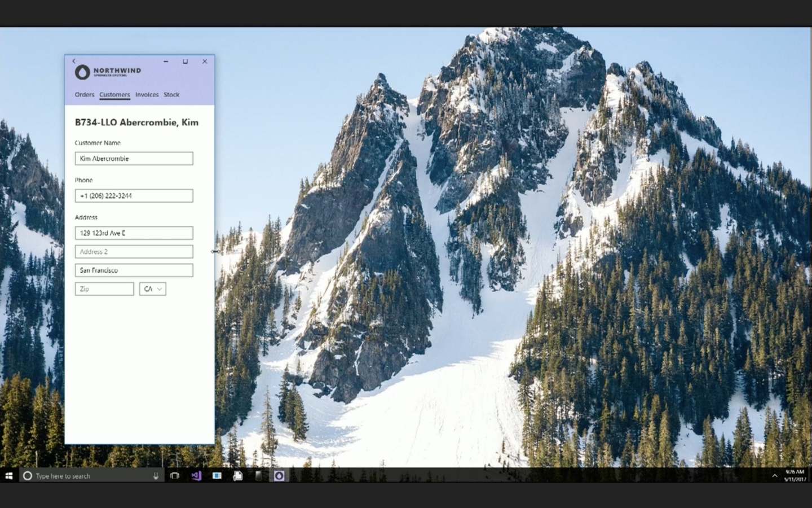Open the documents taskbar icon
Screen dimensions: 812x508
pyautogui.click(x=237, y=476)
